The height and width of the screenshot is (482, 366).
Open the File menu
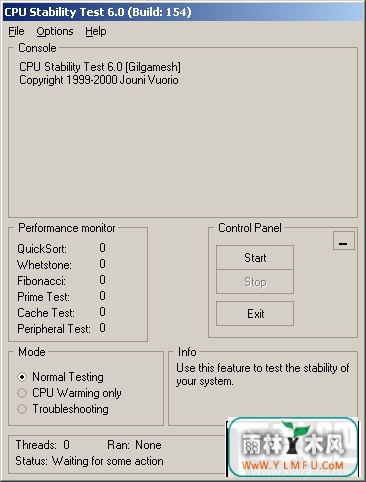click(16, 31)
